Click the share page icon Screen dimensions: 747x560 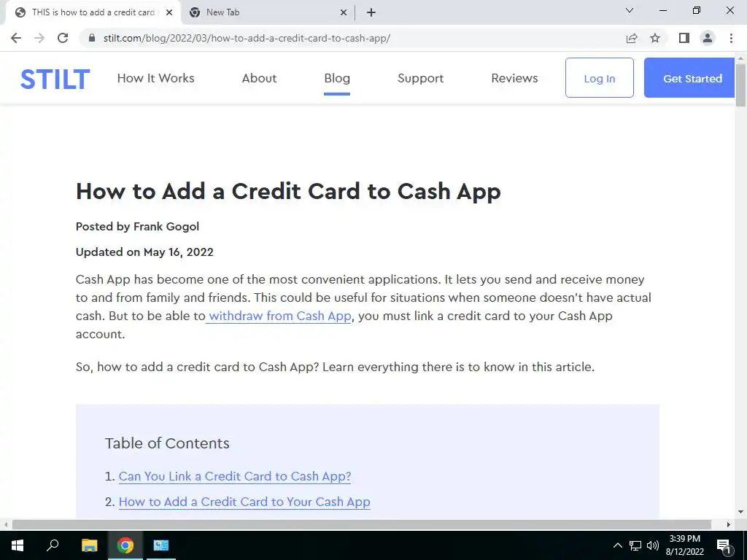(632, 38)
